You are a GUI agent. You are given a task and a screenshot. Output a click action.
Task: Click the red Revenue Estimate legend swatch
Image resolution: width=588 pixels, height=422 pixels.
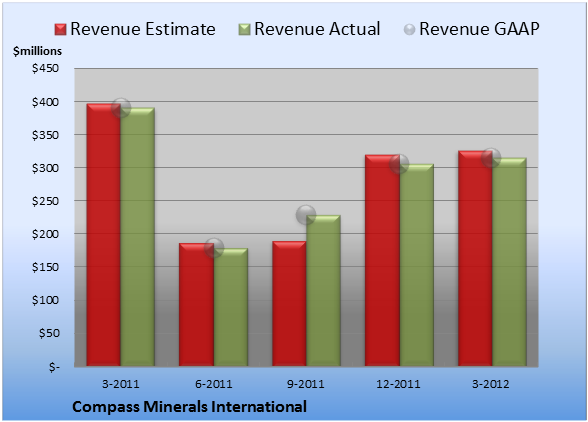60,30
